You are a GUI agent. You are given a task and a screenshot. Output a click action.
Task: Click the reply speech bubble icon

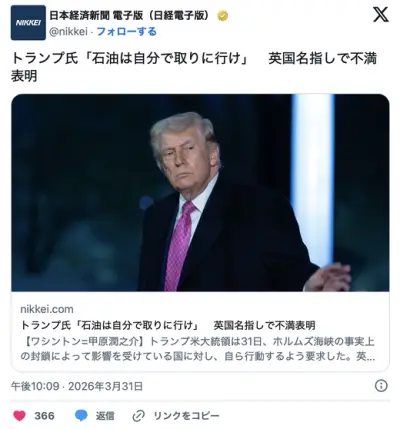81,416
